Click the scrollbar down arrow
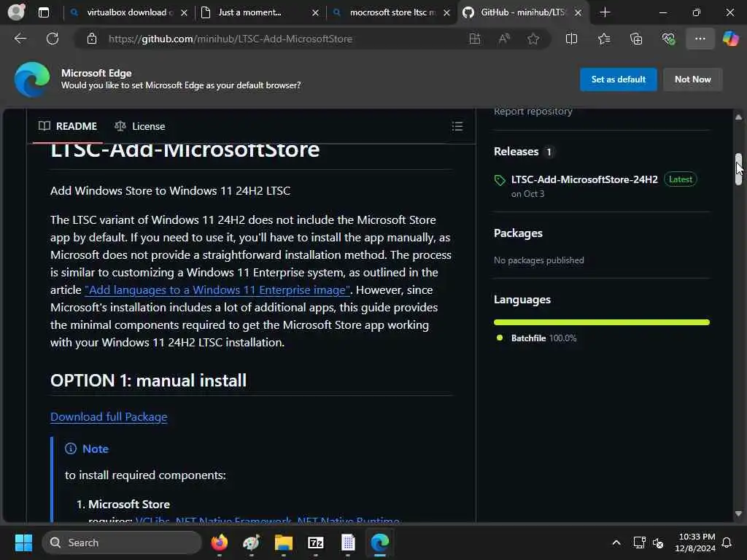 (738, 513)
